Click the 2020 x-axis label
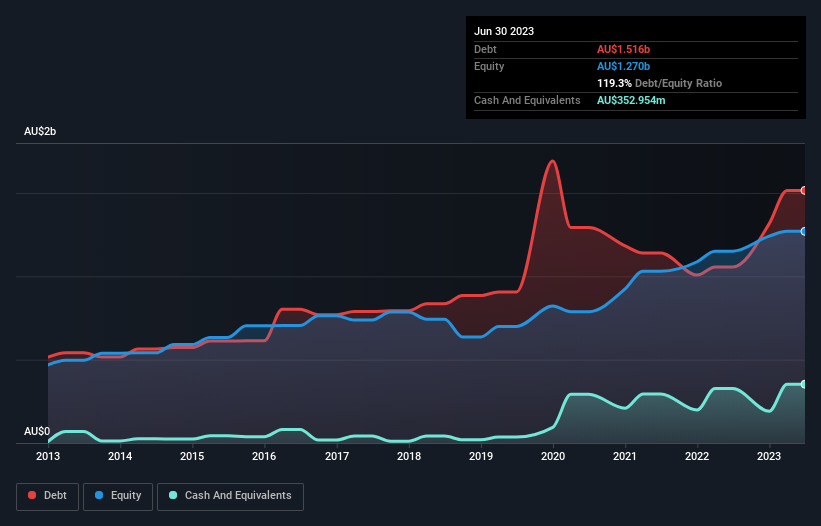821x526 pixels. click(x=553, y=456)
